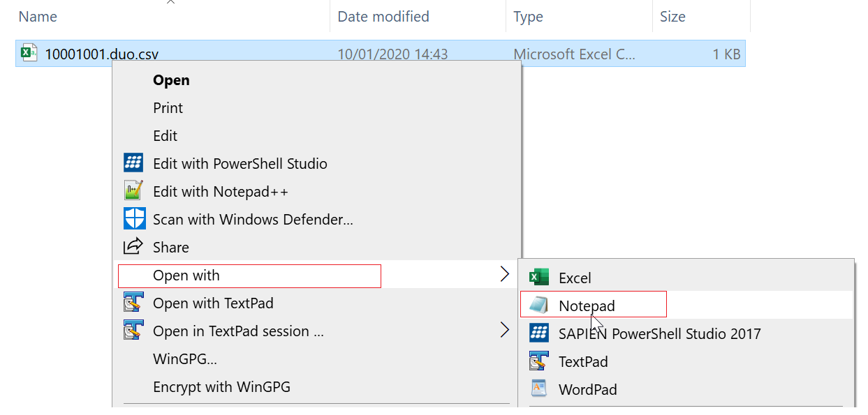Expand the Open in TextPad session arrow

(x=505, y=331)
